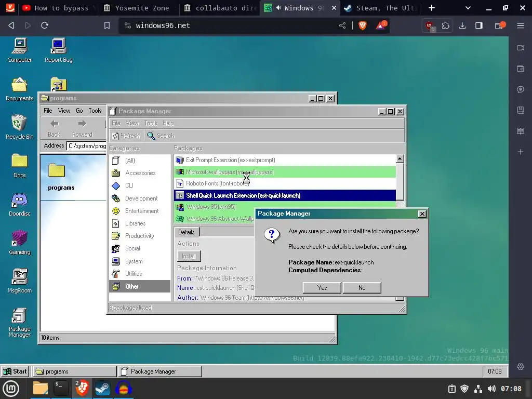Open the Recycle Bin icon
Screen dimensions: 532x399
tap(19, 127)
